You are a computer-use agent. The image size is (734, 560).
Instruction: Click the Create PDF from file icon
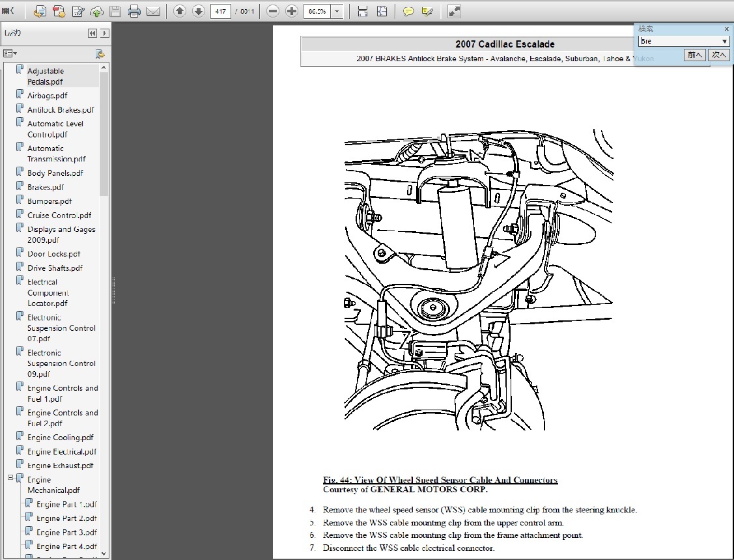[x=40, y=11]
